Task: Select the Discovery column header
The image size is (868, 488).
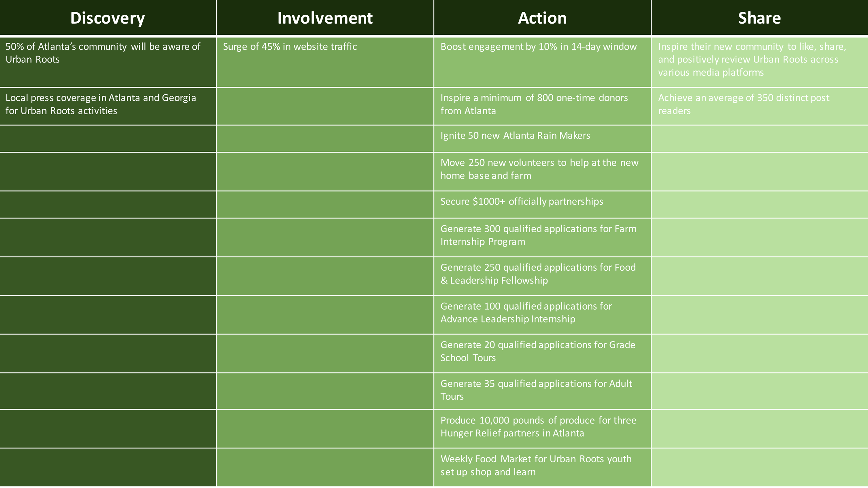Action: (x=108, y=18)
